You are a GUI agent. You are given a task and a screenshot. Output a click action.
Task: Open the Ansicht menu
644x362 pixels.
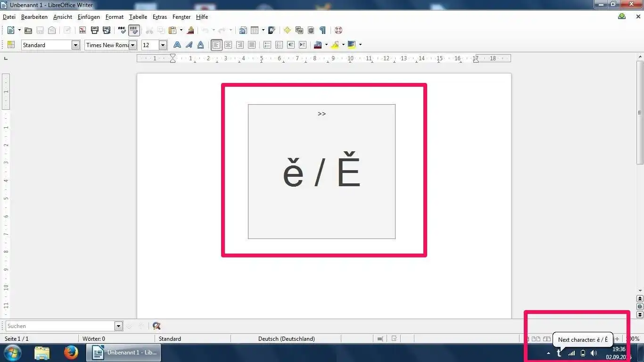[x=63, y=16]
